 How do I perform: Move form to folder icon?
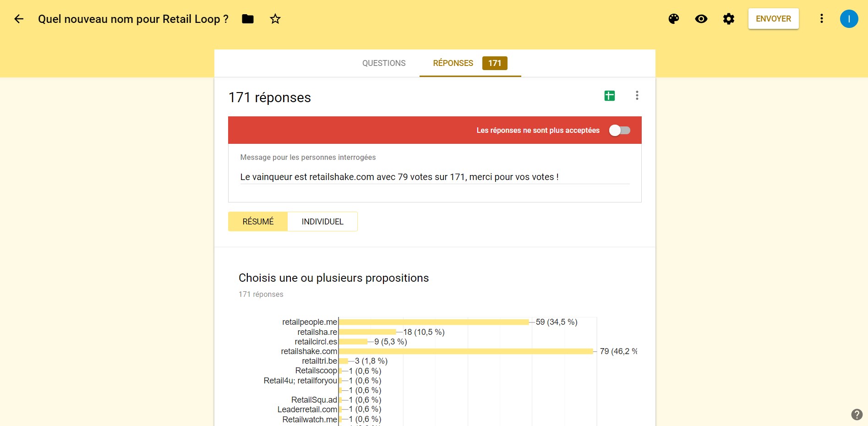click(x=248, y=19)
